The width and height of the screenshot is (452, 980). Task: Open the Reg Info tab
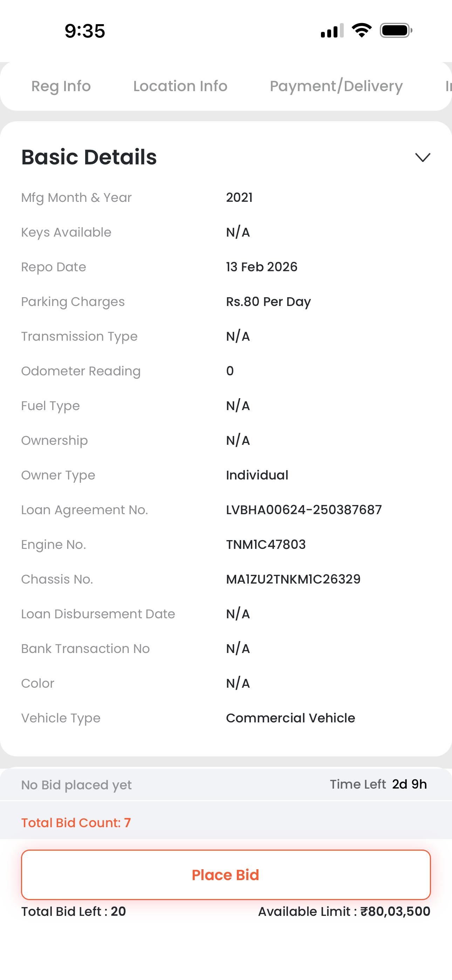tap(61, 86)
